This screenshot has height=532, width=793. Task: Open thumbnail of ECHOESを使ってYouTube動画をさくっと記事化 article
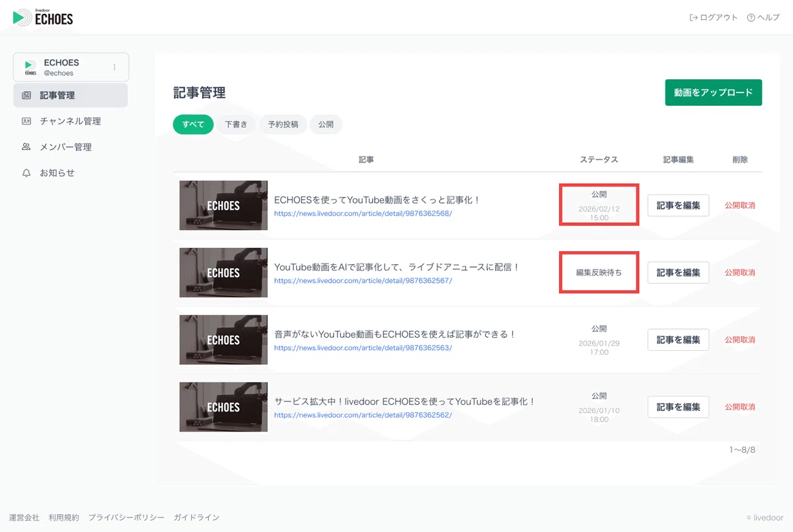pos(223,206)
